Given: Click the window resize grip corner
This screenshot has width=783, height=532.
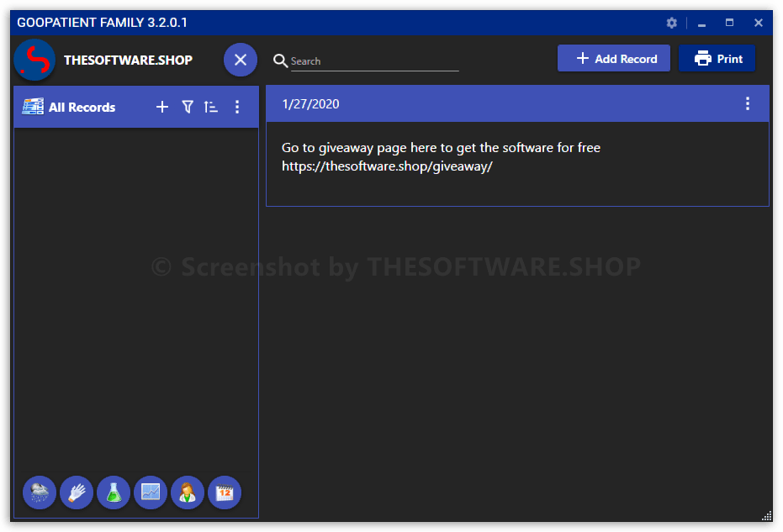Looking at the screenshot, I should point(767,516).
